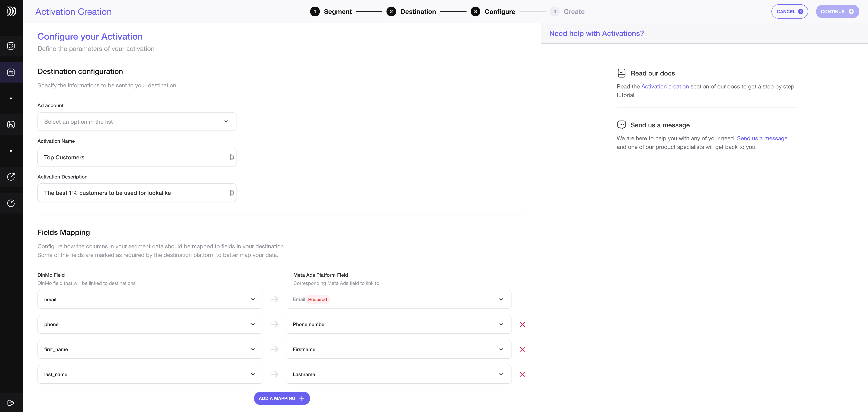Click the first sidebar dot item

(x=11, y=98)
